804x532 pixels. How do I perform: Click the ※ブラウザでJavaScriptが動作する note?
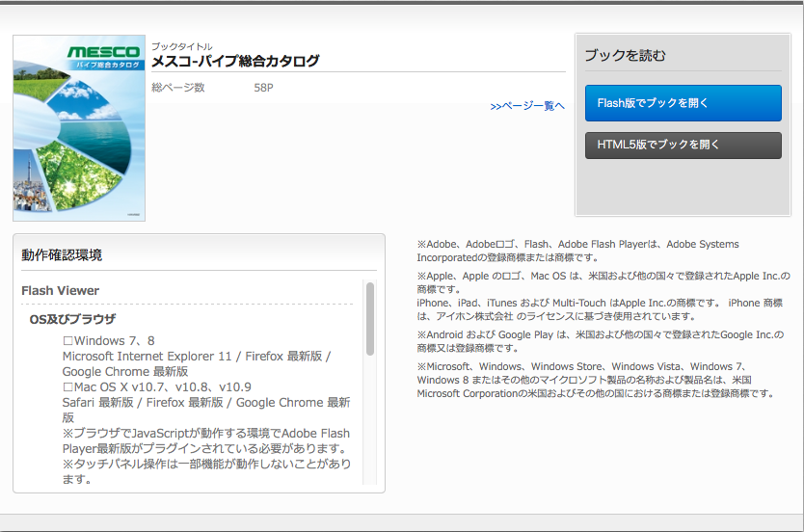(x=206, y=440)
